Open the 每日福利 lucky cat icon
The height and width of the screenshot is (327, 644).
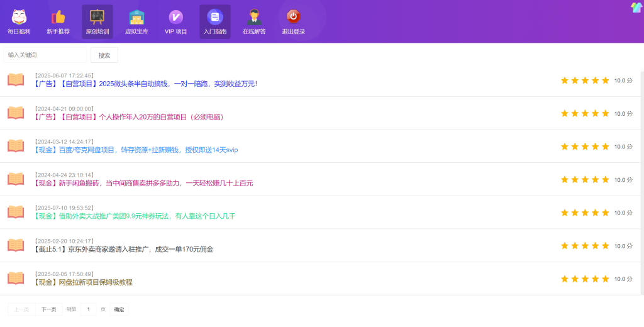[19, 17]
